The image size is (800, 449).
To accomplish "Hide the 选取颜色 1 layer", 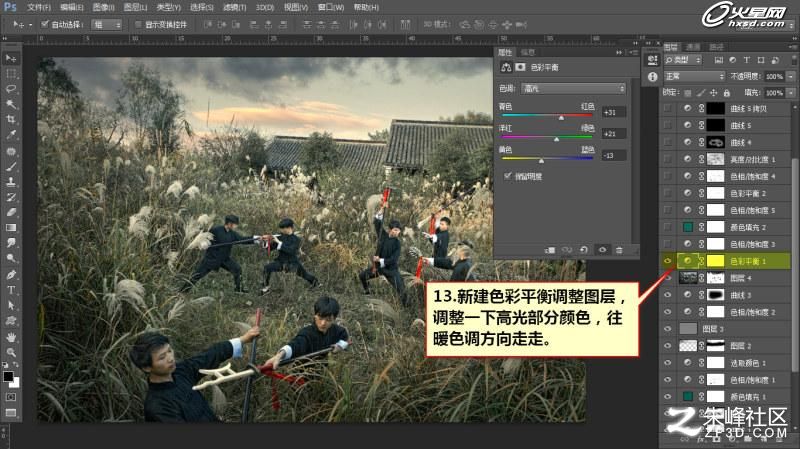I will coord(667,363).
